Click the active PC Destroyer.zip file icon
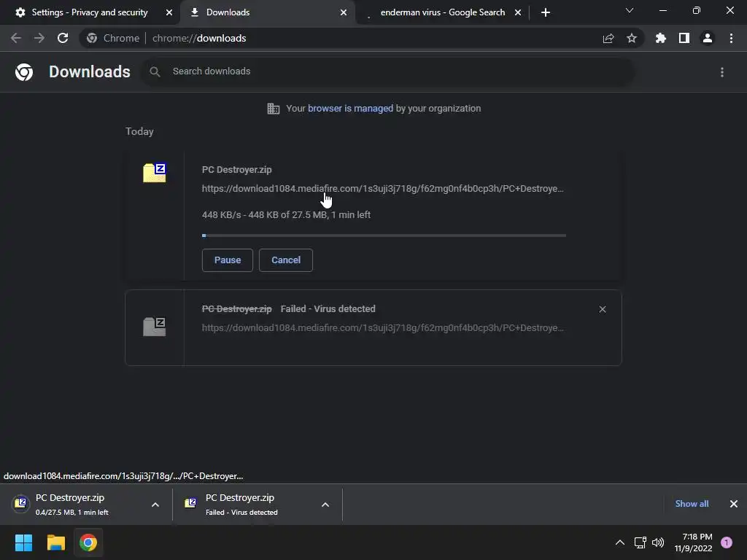This screenshot has height=560, width=747. pos(155,172)
